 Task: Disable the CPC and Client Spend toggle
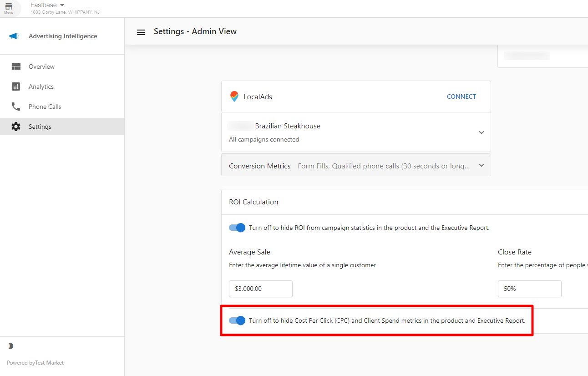pyautogui.click(x=237, y=320)
